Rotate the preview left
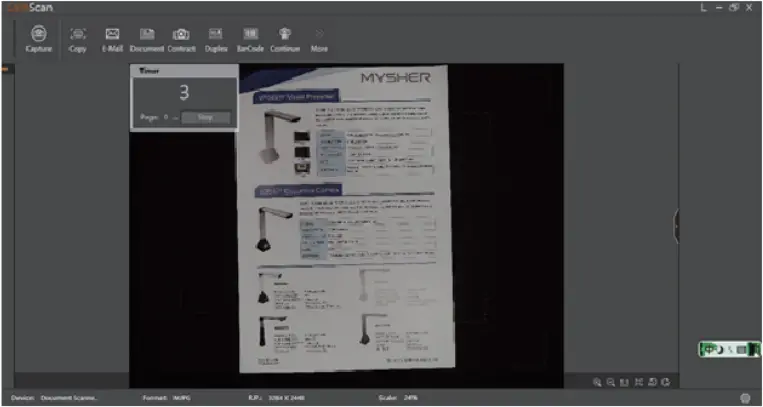The width and height of the screenshot is (763, 407). pyautogui.click(x=653, y=382)
